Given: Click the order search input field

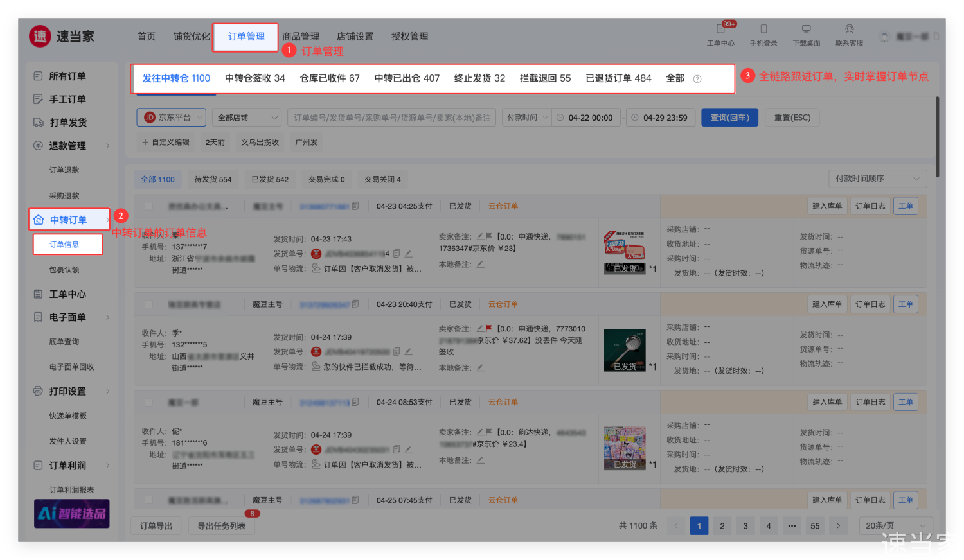Looking at the screenshot, I should [391, 118].
